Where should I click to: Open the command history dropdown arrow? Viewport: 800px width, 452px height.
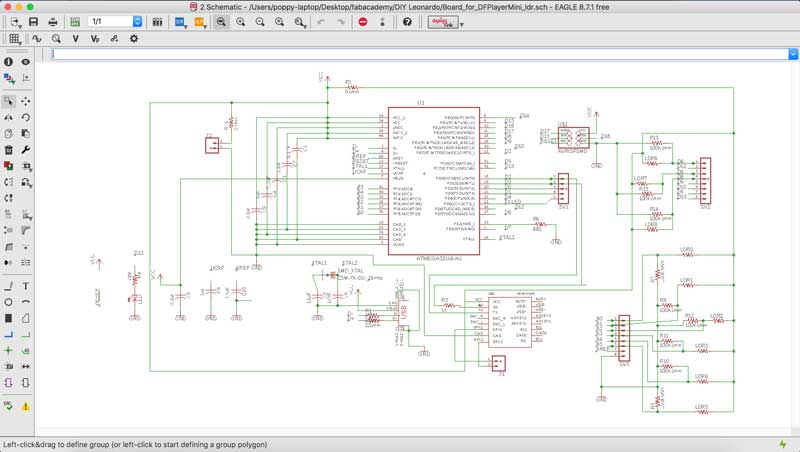coord(793,54)
